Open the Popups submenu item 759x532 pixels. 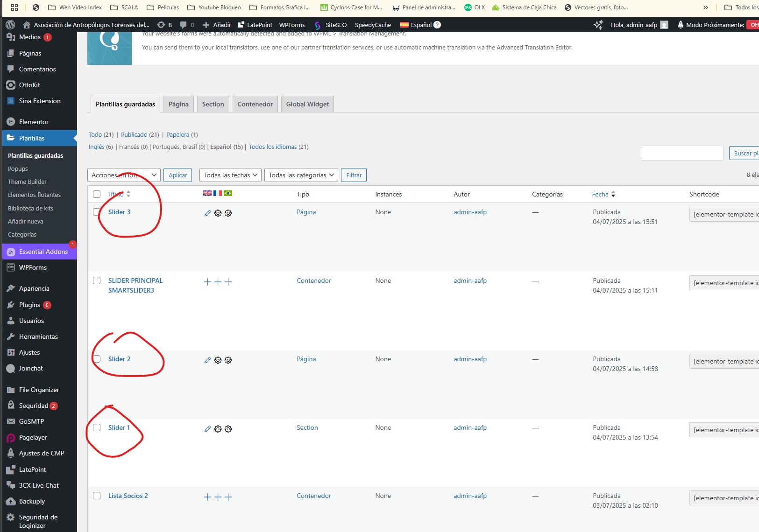coord(18,168)
